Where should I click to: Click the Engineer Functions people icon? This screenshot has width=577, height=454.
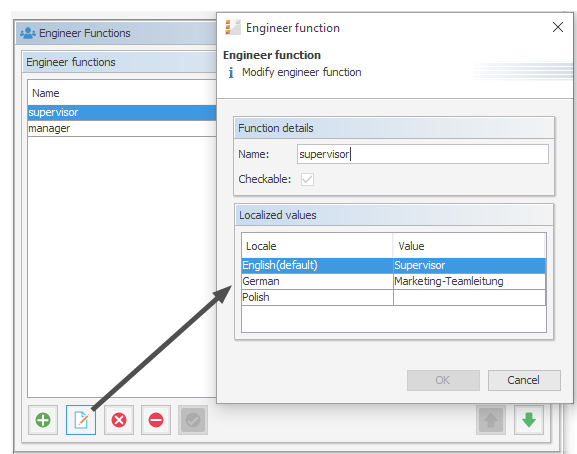coord(28,33)
